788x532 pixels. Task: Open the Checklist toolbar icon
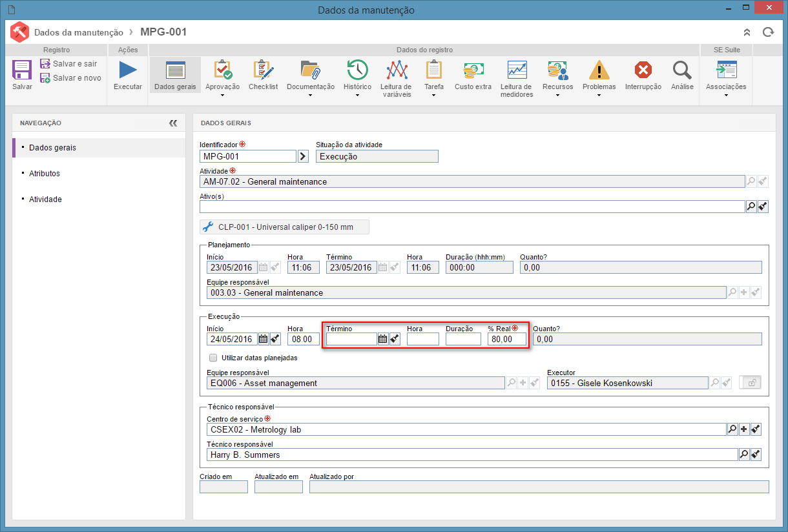coord(264,70)
